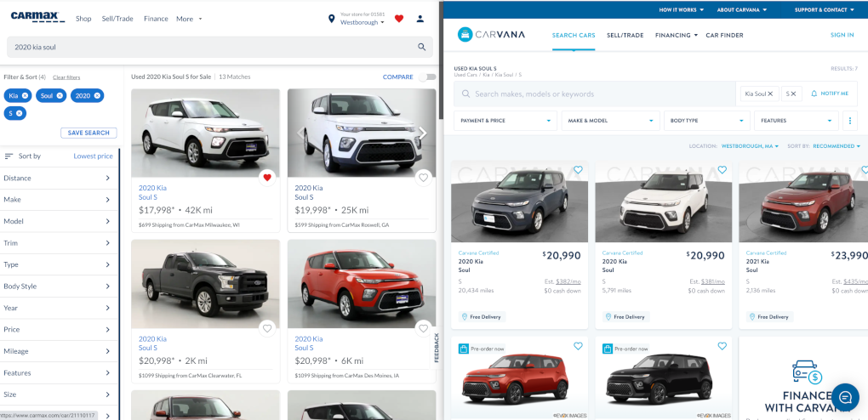Screen dimensions: 868x420
Task: Expand the Trim filter
Action: [x=59, y=243]
